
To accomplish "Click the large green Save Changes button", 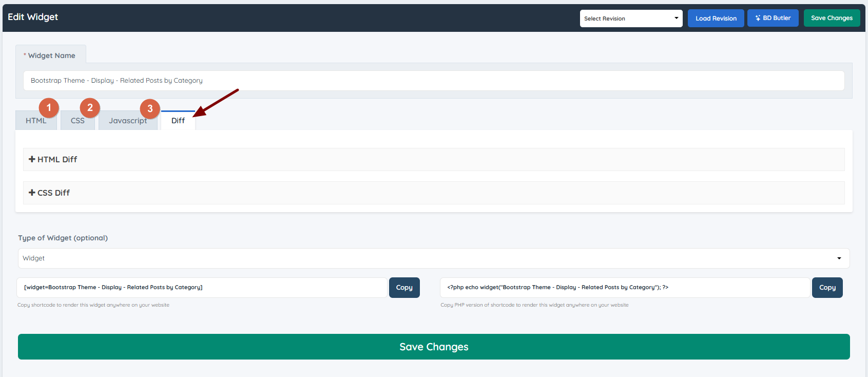I will 434,347.
